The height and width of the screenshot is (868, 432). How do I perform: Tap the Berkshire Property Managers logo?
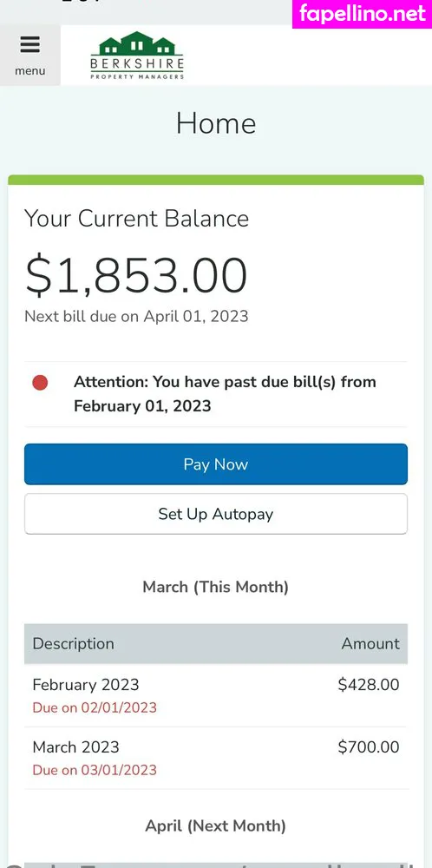137,56
